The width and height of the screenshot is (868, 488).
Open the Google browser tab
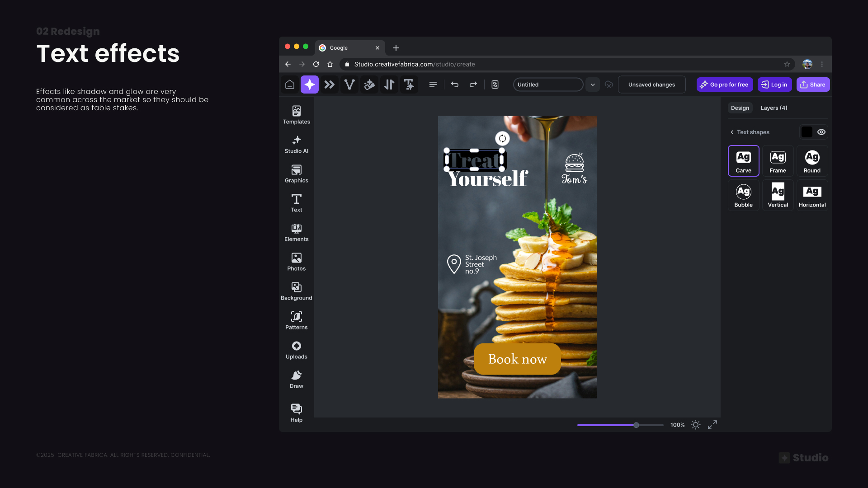click(x=344, y=48)
